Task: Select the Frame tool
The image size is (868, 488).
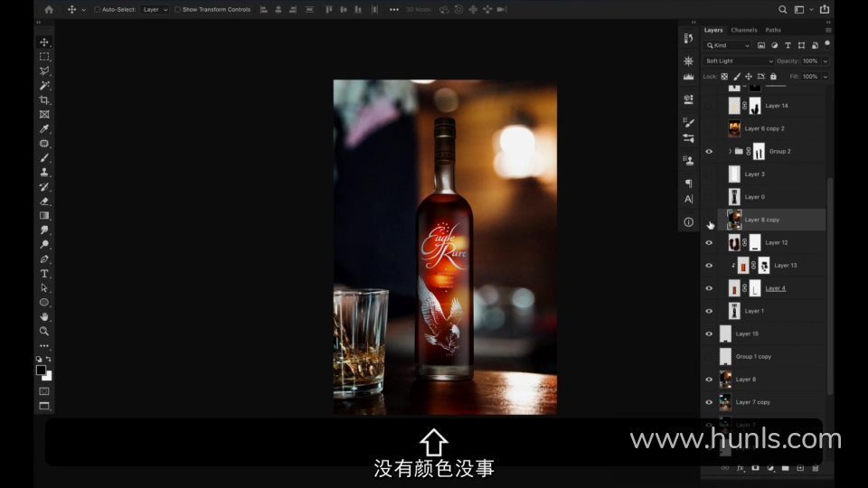Action: [44, 115]
